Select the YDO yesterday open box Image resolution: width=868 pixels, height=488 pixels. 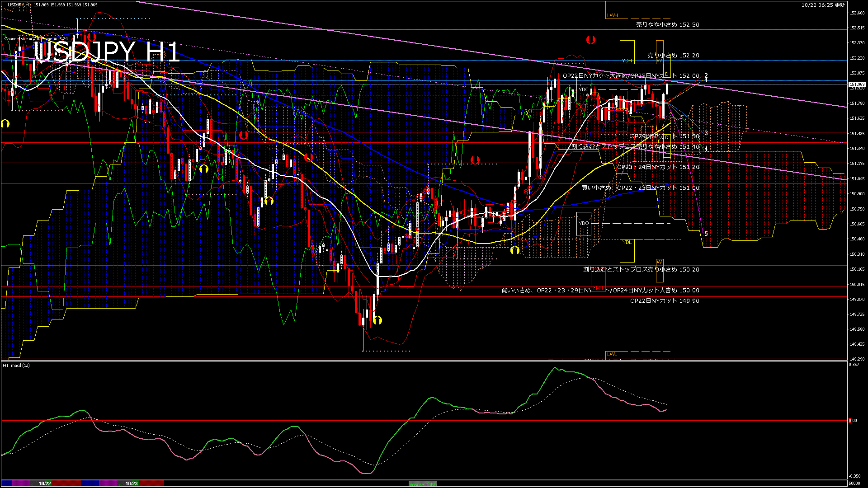pyautogui.click(x=584, y=223)
